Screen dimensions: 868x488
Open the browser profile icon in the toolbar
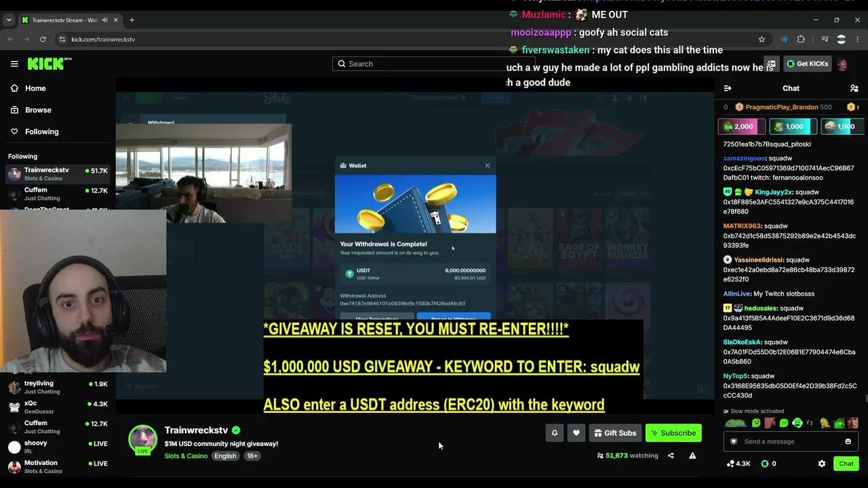pos(842,39)
